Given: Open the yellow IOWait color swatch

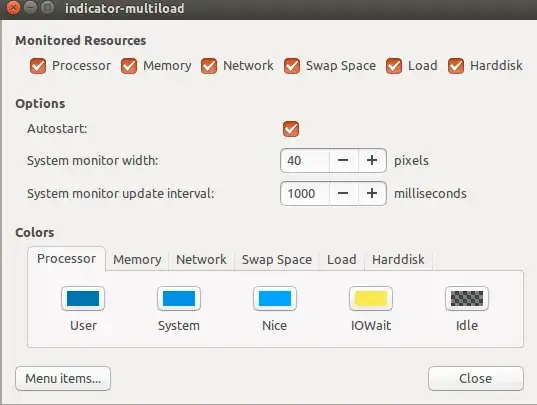Looking at the screenshot, I should (x=371, y=299).
